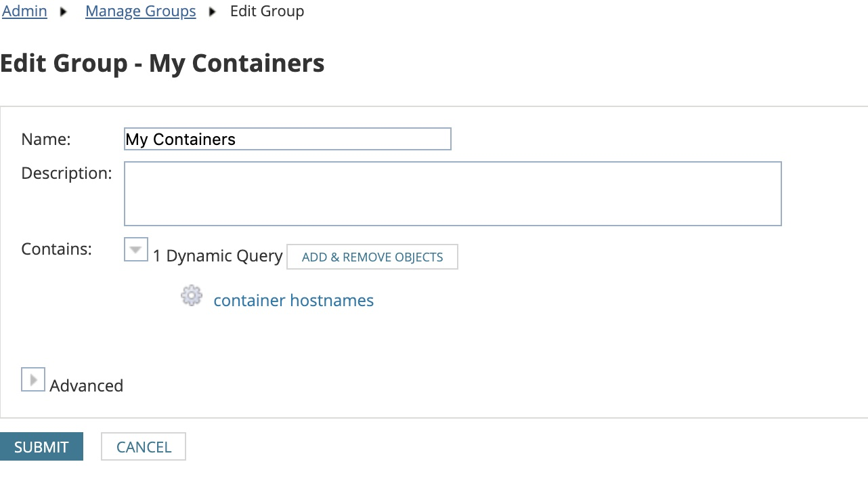The width and height of the screenshot is (868, 485).
Task: Click into the Description text area
Action: click(452, 193)
